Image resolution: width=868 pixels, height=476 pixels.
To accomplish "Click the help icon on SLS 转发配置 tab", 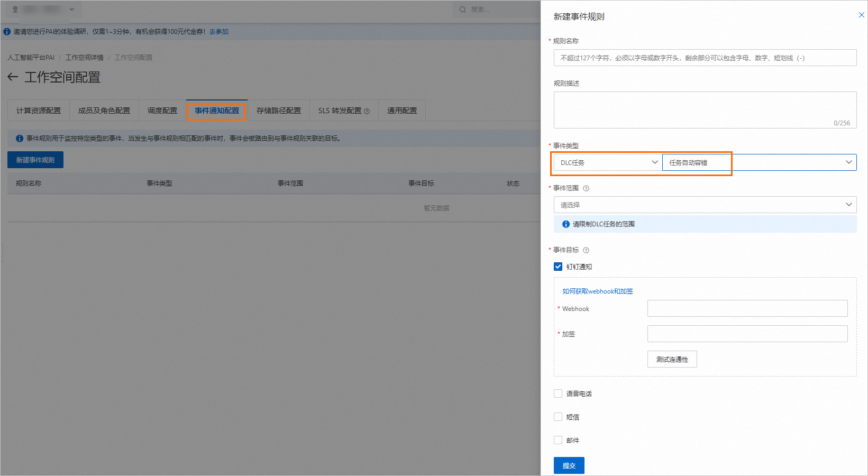I will click(367, 111).
